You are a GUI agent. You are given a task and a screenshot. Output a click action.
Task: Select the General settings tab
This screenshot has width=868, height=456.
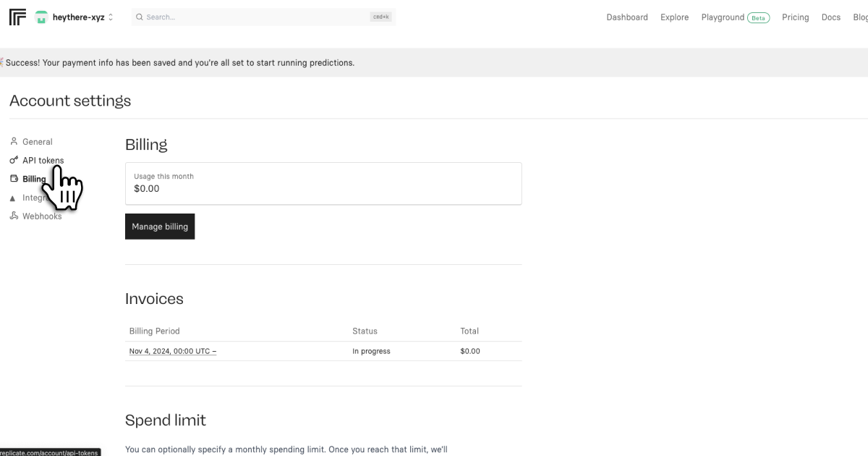(x=38, y=142)
